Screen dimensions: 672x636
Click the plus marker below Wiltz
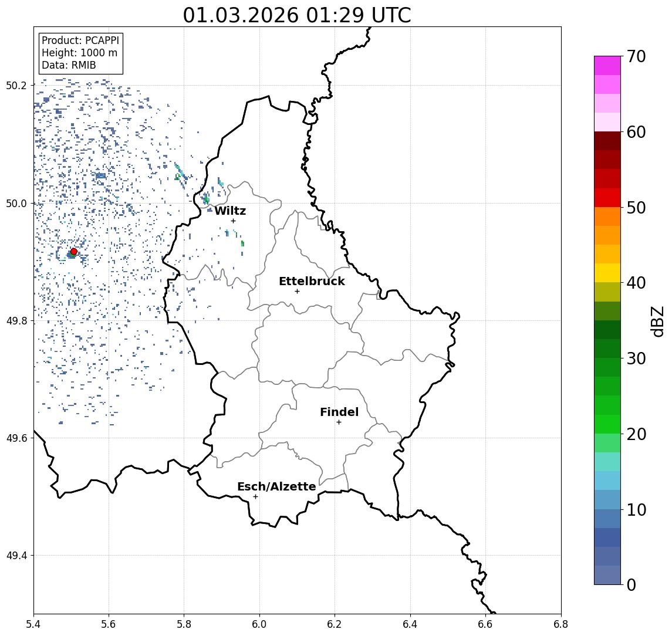point(233,221)
